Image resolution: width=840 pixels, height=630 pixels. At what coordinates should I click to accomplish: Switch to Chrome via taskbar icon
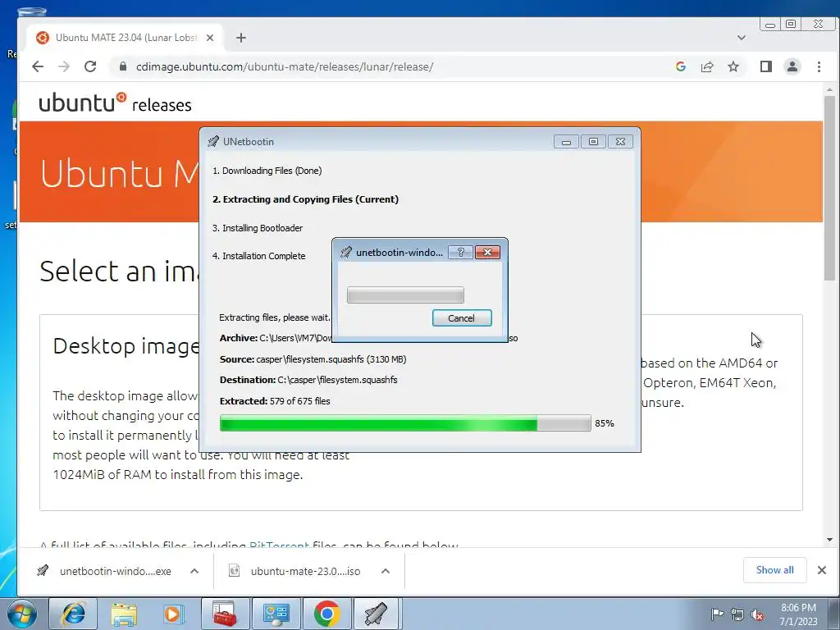[326, 614]
